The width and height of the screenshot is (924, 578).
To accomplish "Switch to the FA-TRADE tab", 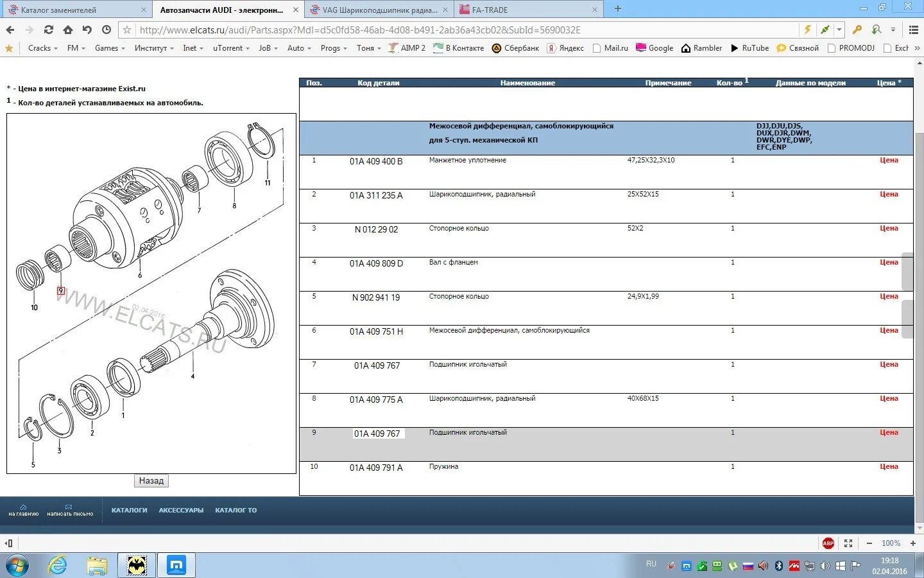I will (x=527, y=10).
